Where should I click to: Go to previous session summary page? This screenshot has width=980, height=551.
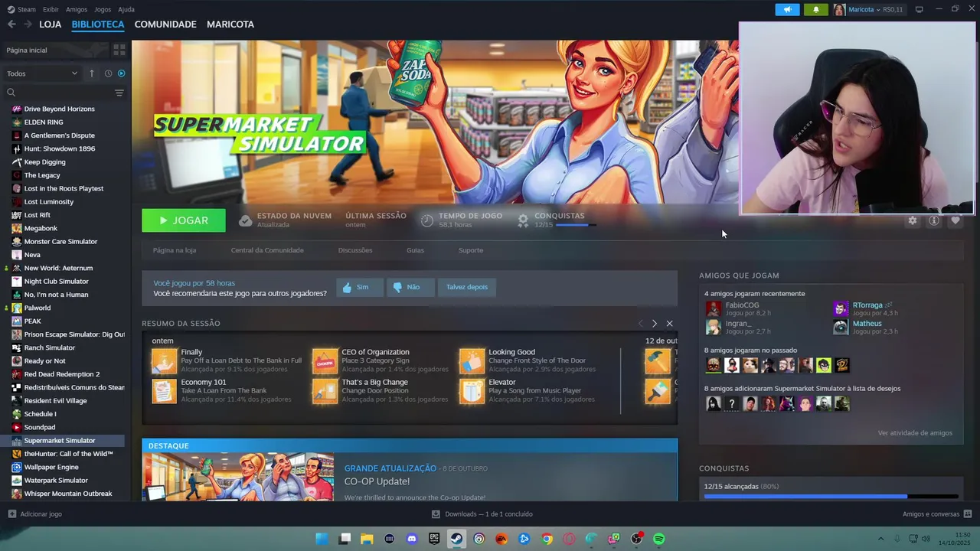point(641,324)
